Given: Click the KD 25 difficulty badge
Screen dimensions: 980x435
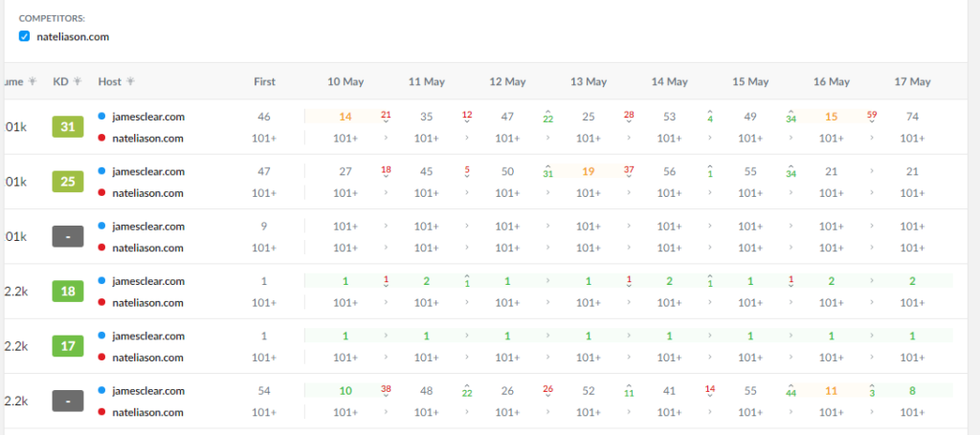Looking at the screenshot, I should [x=68, y=183].
